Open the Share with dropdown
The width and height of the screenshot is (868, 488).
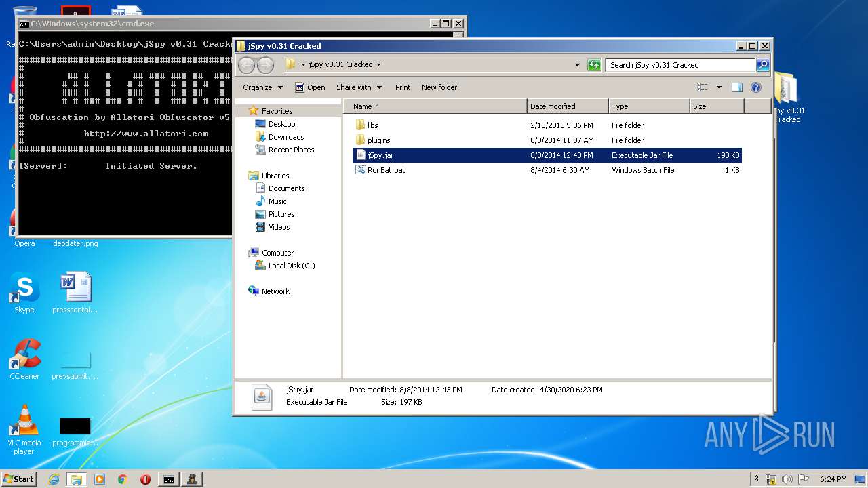359,87
